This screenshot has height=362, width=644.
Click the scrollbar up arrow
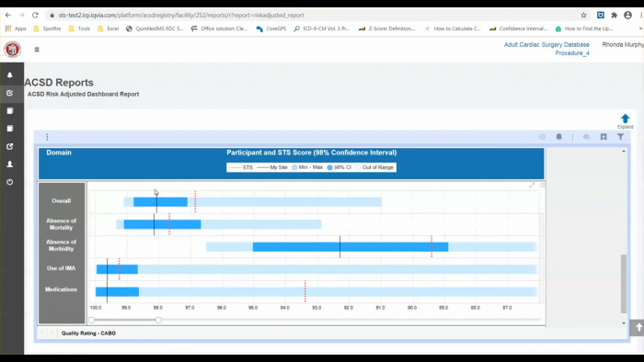coord(624,152)
